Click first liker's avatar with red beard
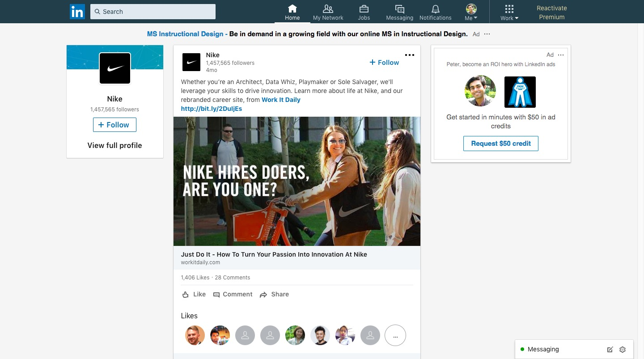The image size is (644, 359). coord(195,335)
